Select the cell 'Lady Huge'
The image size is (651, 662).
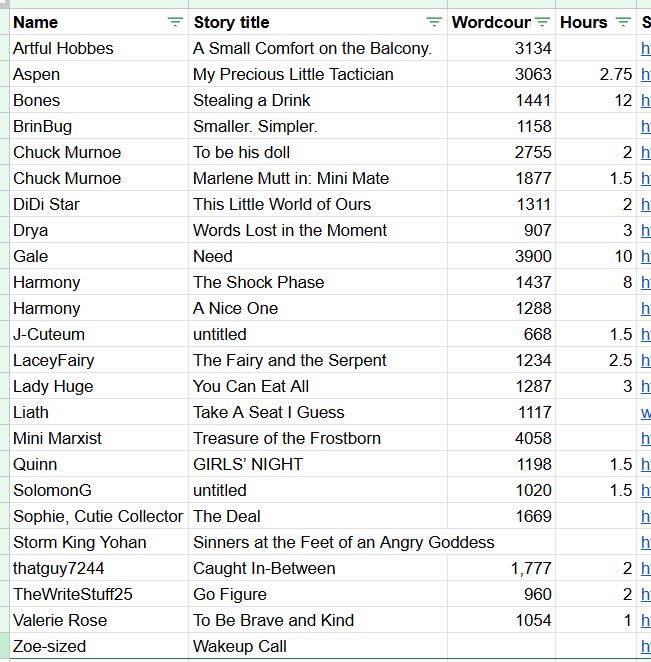99,386
